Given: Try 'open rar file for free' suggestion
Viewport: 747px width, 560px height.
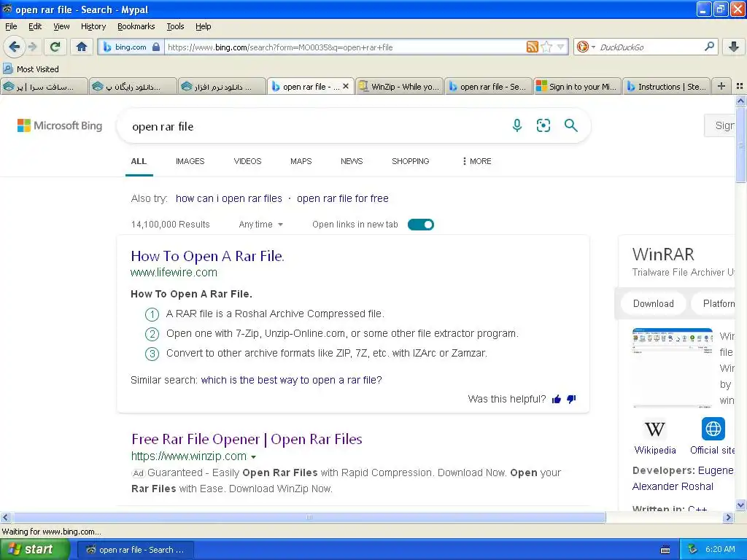Looking at the screenshot, I should (343, 198).
